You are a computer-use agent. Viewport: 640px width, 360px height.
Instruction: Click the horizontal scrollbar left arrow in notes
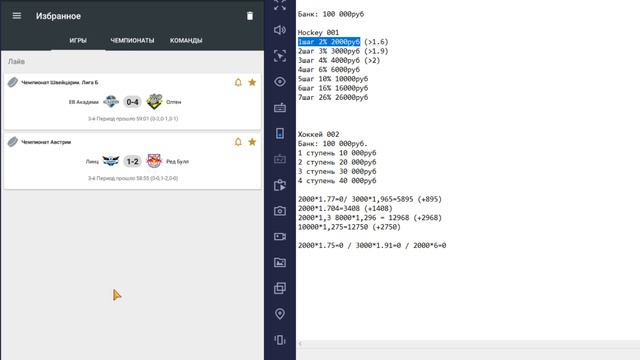coord(300,344)
